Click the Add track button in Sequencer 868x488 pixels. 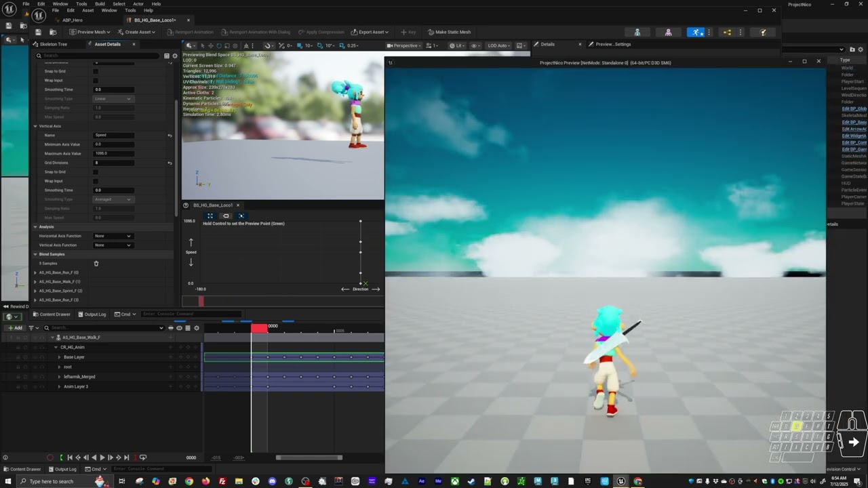coord(15,328)
